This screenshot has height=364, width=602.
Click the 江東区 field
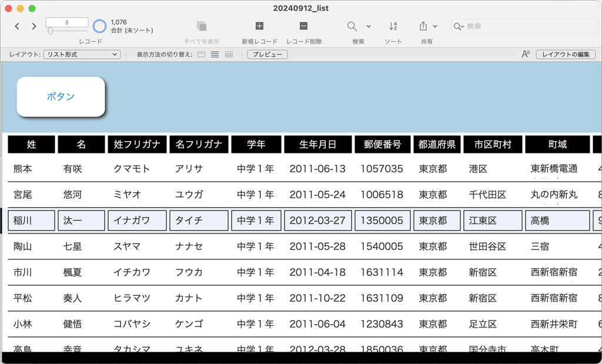pos(493,221)
